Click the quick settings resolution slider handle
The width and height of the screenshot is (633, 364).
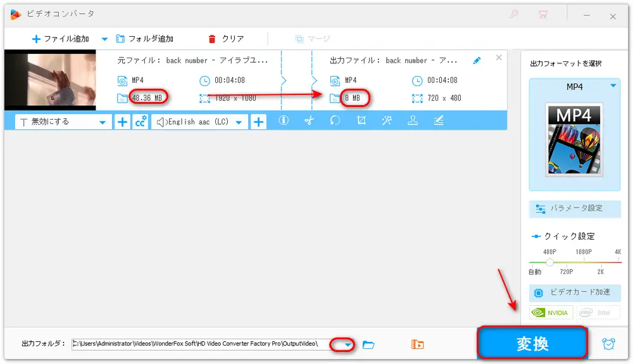pos(549,262)
